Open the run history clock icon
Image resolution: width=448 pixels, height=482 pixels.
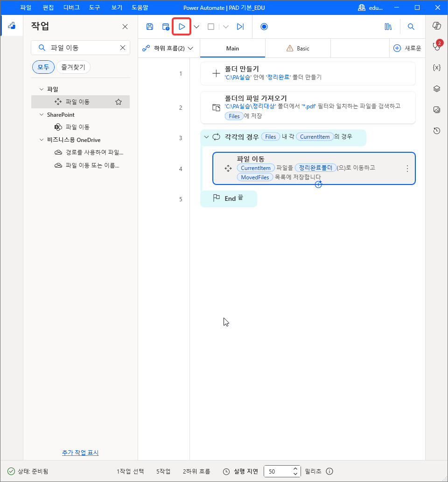pyautogui.click(x=437, y=131)
